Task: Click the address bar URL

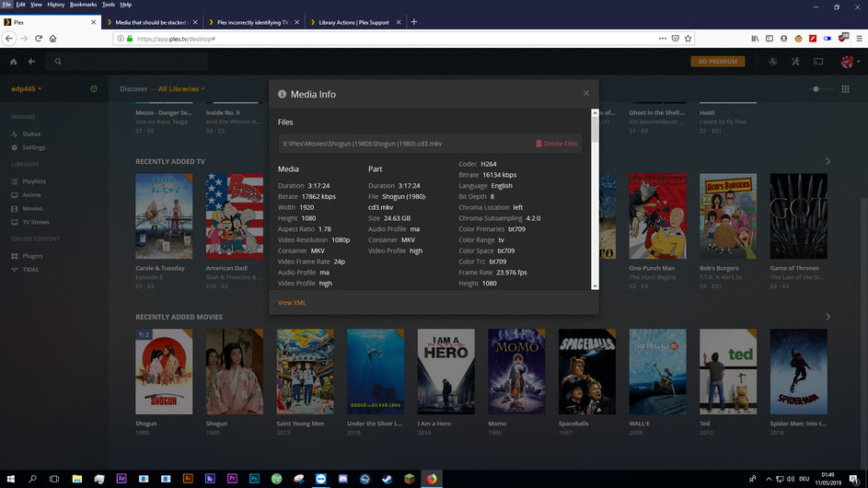Action: point(176,39)
